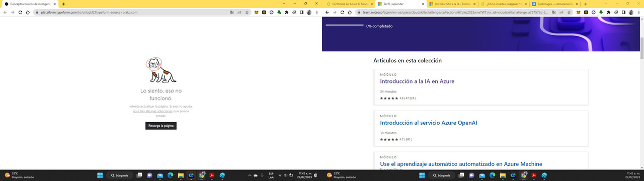This screenshot has height=181, width=644.
Task: Click the 34 minutos duration text
Action: tap(388, 92)
